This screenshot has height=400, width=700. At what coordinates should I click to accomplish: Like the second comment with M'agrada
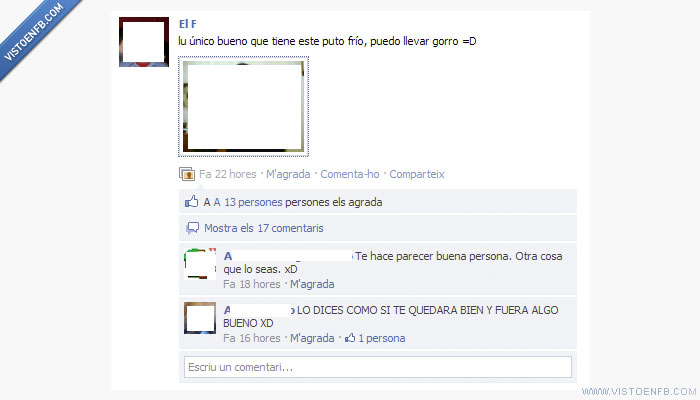(312, 338)
